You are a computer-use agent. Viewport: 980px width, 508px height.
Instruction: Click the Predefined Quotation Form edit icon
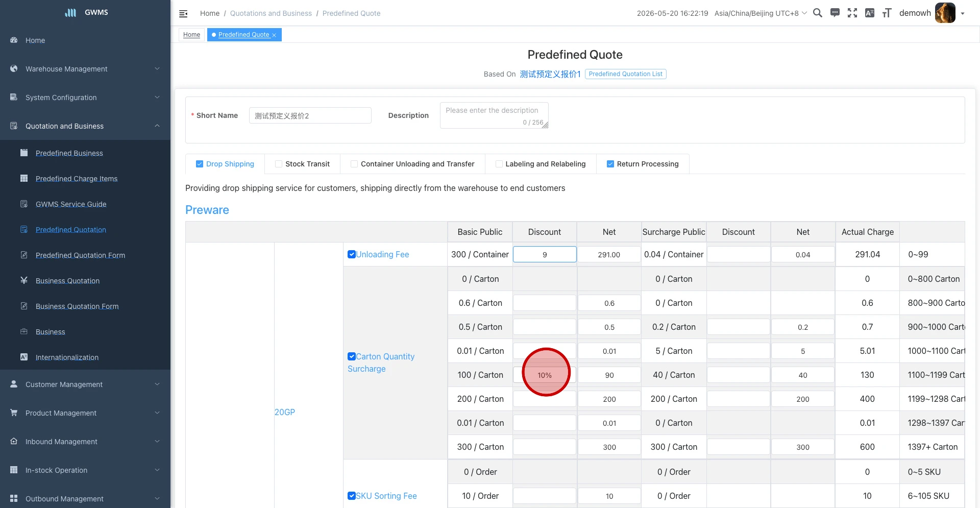(x=24, y=255)
